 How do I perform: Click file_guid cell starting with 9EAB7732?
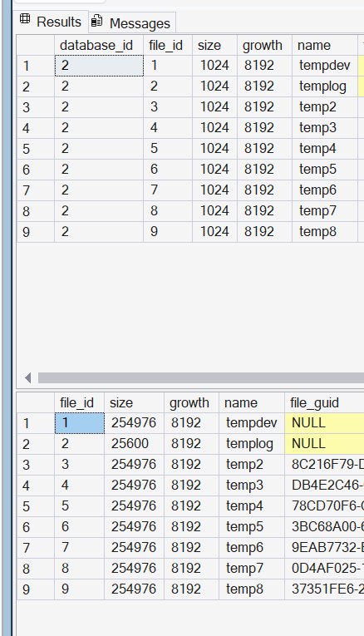324,548
